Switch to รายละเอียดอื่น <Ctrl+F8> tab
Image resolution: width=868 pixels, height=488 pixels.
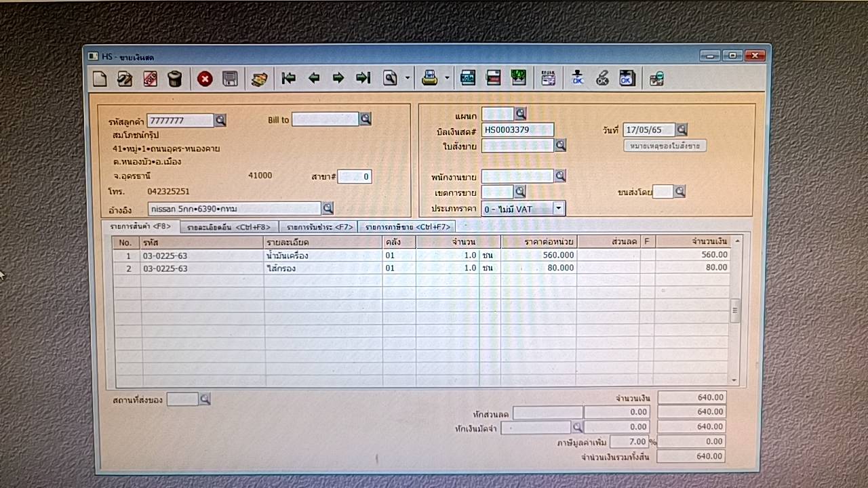[229, 227]
